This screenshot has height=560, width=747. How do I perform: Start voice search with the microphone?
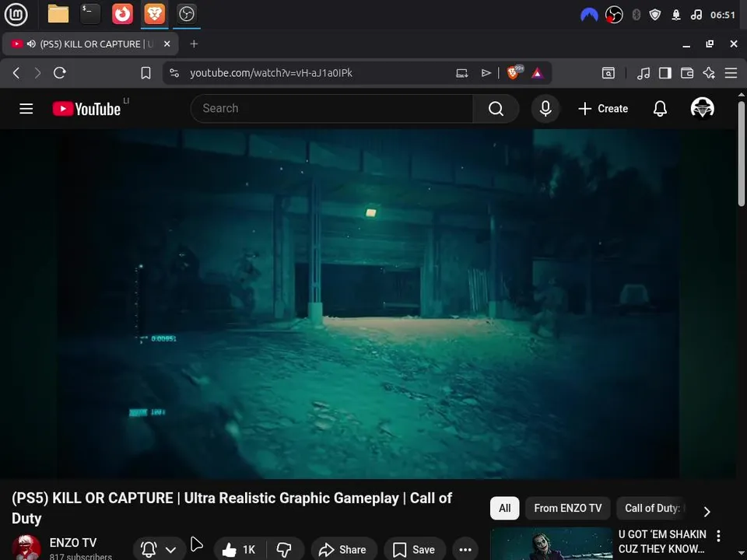tap(545, 109)
